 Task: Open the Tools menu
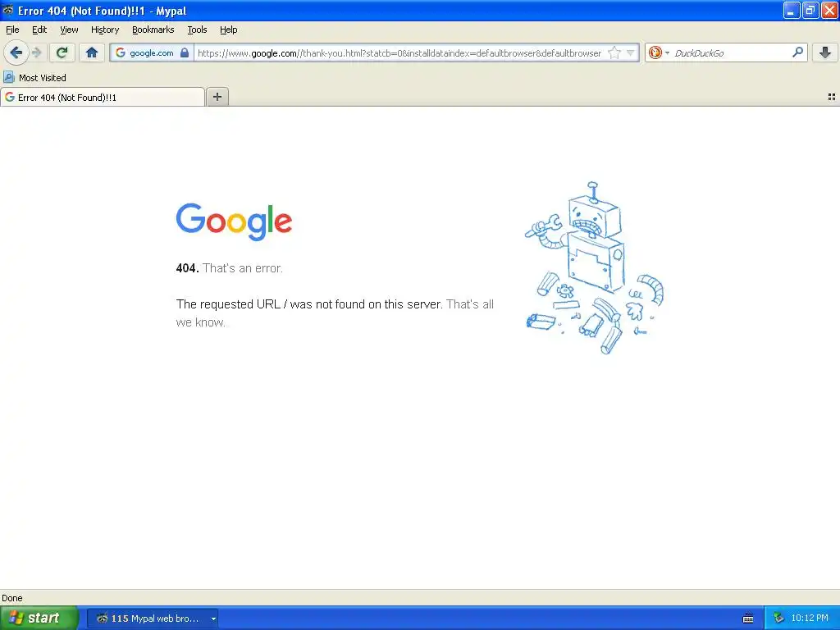pyautogui.click(x=197, y=30)
